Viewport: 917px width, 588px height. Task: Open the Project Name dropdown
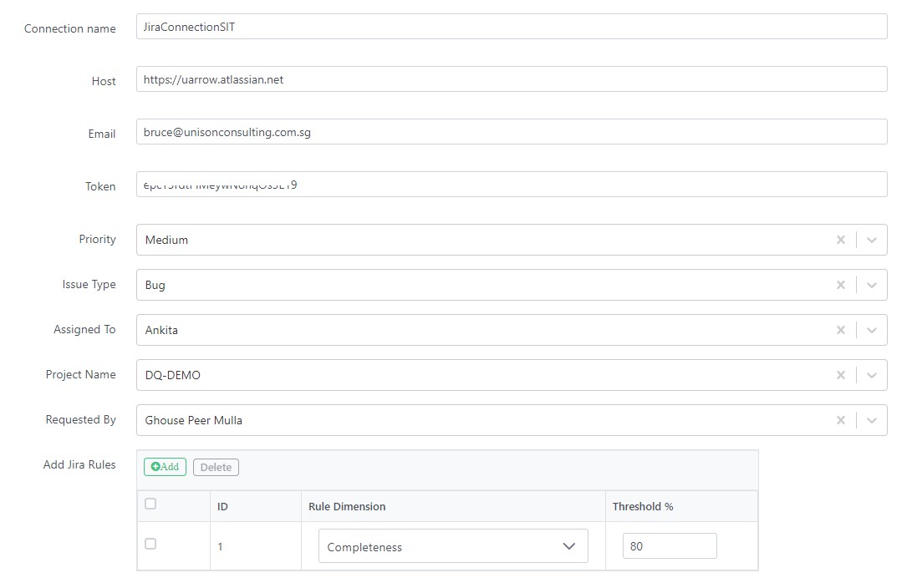(x=871, y=375)
